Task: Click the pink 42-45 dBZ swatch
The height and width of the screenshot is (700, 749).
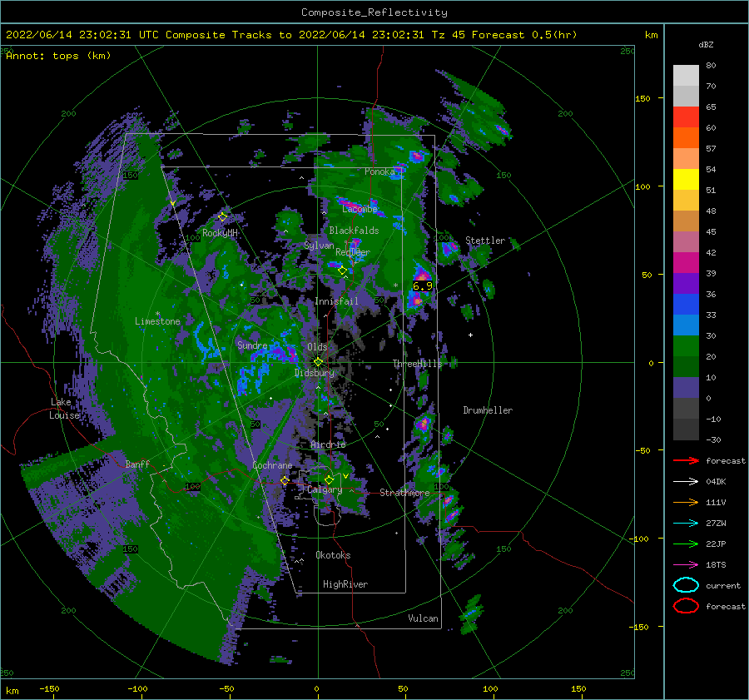Action: [686, 242]
